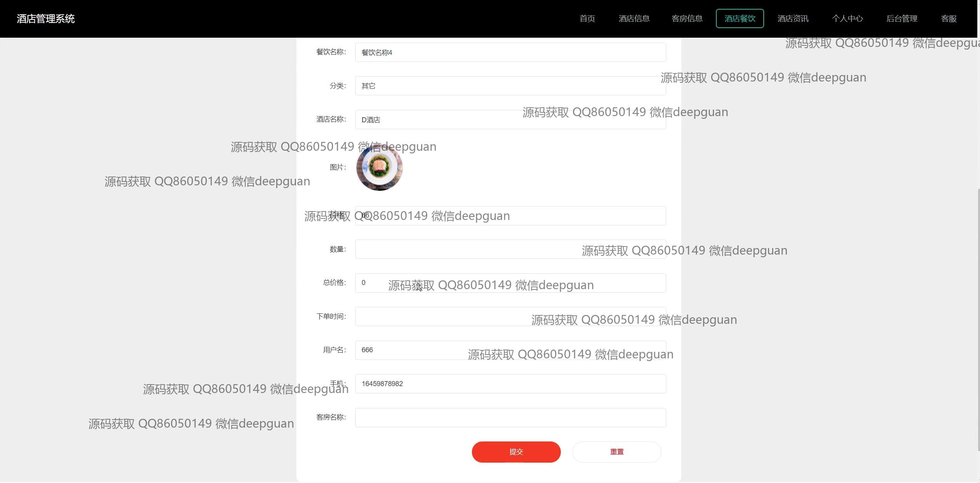This screenshot has height=483, width=980.
Task: Click the dish image thumbnail
Action: coord(379,168)
